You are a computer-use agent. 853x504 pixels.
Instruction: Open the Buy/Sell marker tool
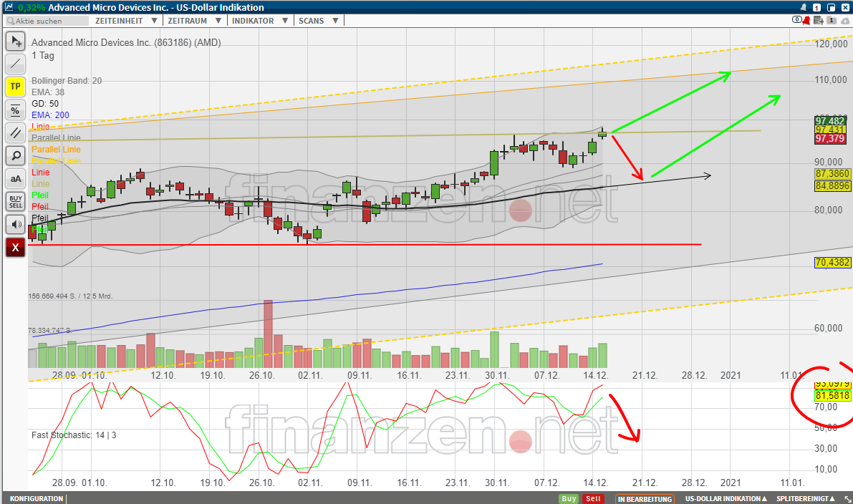15,202
